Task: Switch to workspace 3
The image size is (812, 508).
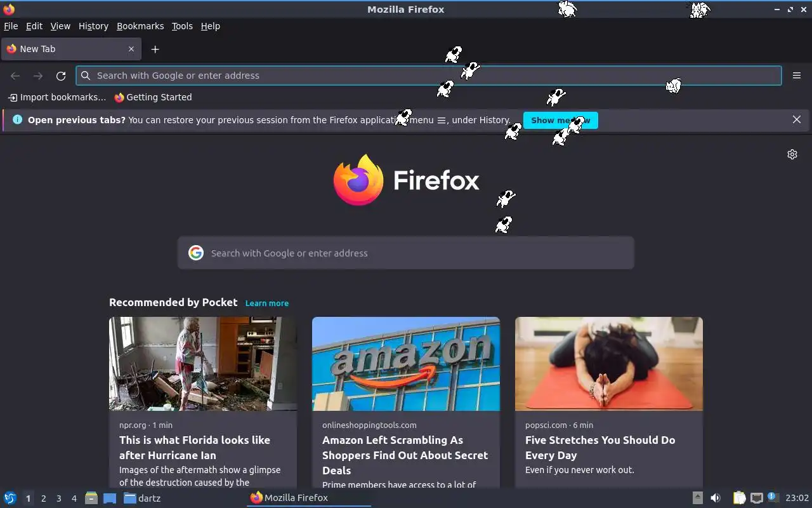Action: tap(58, 498)
